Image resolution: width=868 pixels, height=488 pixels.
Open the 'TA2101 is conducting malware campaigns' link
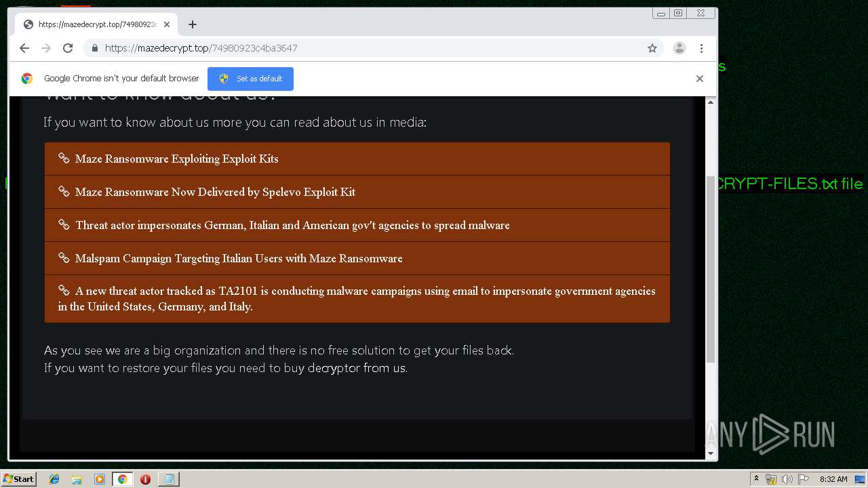pos(357,298)
